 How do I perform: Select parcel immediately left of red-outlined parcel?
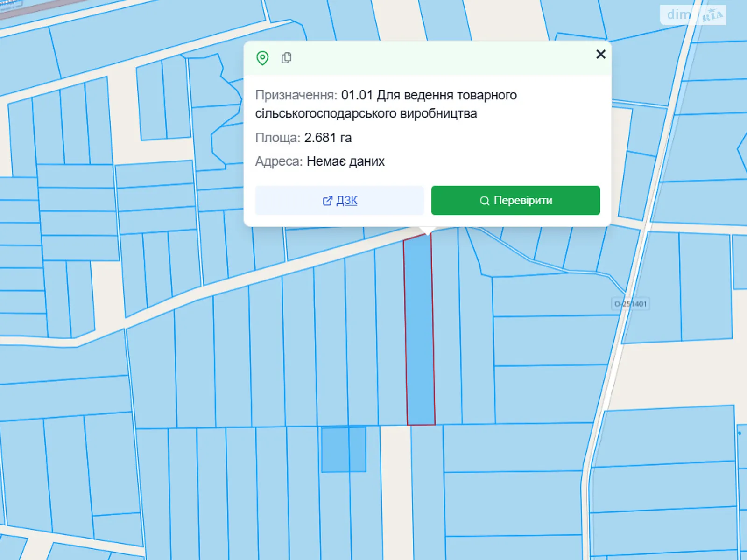[391, 336]
